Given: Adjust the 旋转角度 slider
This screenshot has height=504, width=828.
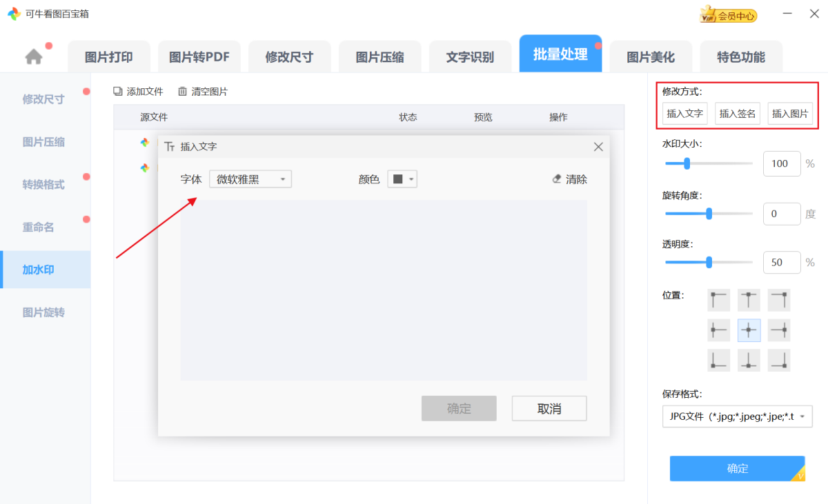Looking at the screenshot, I should pyautogui.click(x=709, y=214).
